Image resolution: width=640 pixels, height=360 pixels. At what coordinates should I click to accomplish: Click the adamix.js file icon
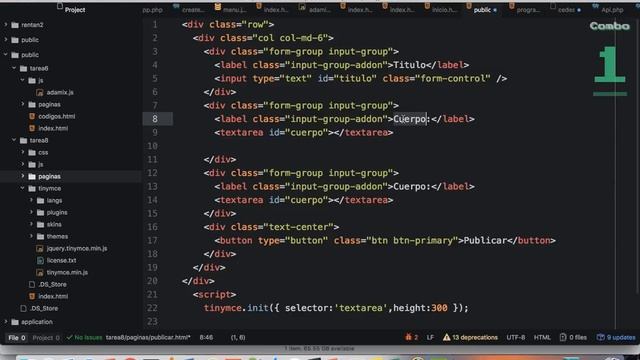point(40,93)
